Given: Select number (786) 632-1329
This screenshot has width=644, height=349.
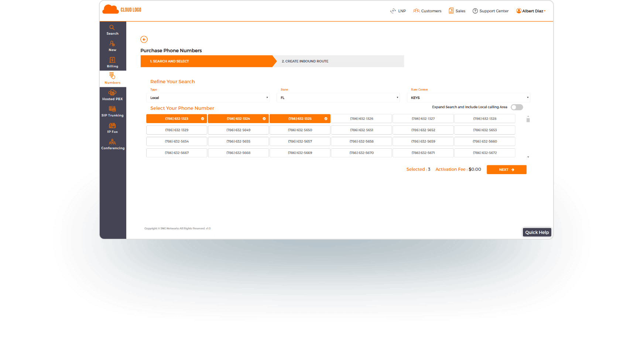Looking at the screenshot, I should (177, 130).
